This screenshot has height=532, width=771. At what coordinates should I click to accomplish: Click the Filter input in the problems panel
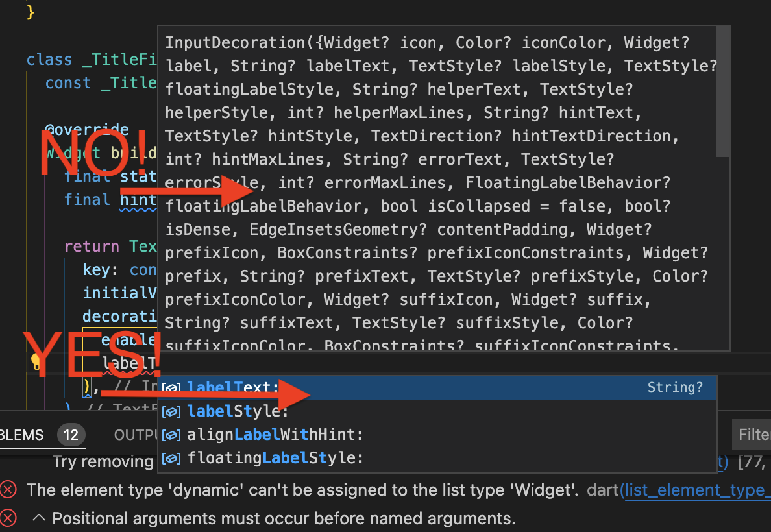[x=752, y=435]
